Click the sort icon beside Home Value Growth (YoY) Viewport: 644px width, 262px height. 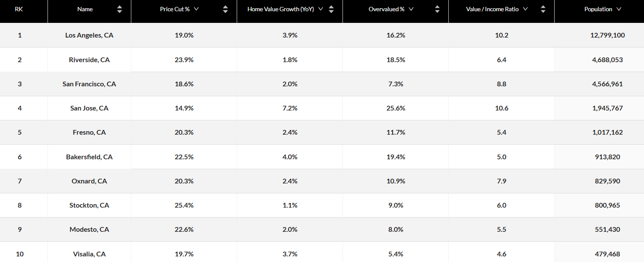(x=331, y=9)
